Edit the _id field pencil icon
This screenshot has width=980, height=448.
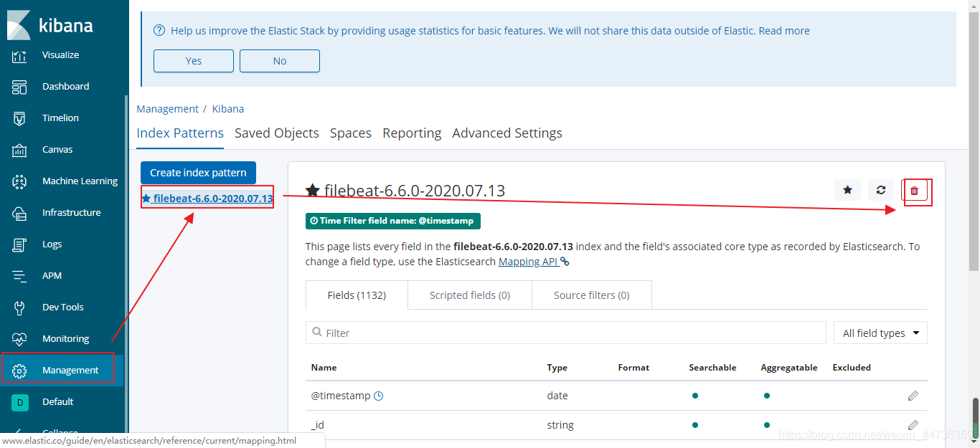click(x=913, y=425)
